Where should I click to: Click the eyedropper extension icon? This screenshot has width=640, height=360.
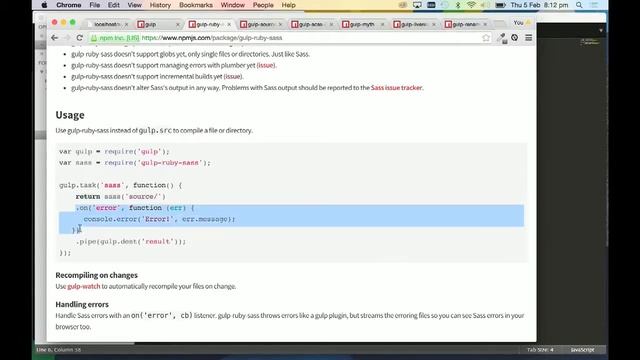click(x=502, y=38)
